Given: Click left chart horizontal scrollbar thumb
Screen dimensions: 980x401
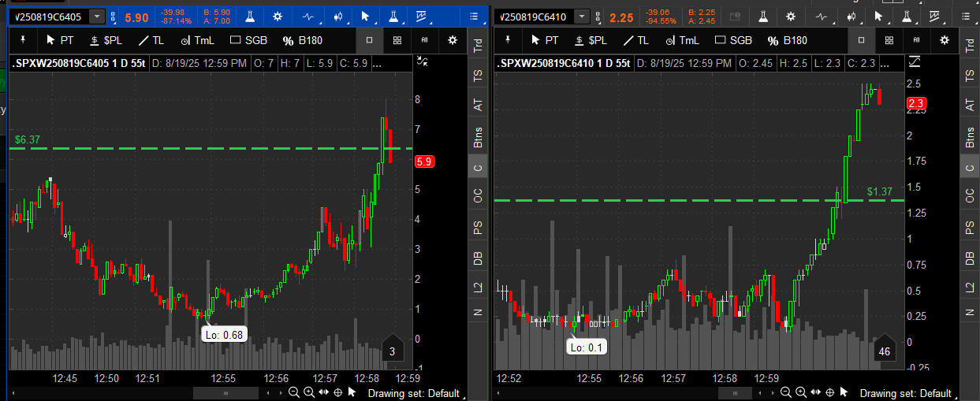Looking at the screenshot, I should click(x=226, y=392).
